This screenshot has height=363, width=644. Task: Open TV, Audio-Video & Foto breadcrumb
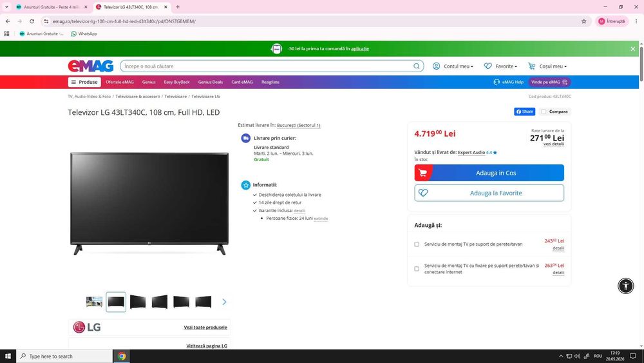click(x=89, y=96)
